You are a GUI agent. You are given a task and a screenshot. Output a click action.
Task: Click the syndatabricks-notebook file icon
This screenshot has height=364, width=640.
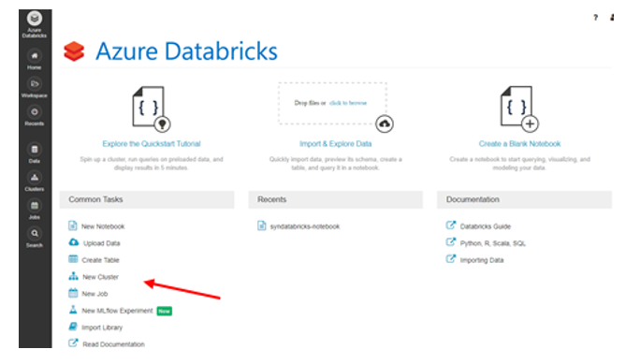click(x=262, y=226)
